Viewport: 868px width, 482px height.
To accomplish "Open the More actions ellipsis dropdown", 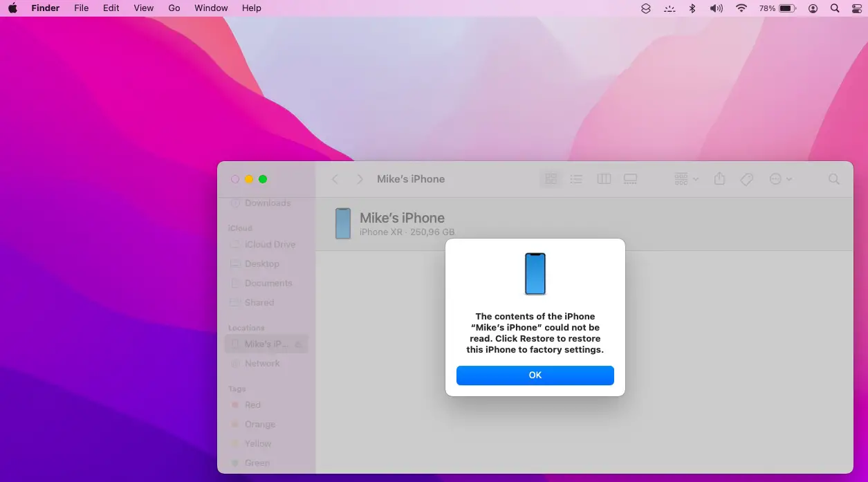I will click(x=780, y=179).
